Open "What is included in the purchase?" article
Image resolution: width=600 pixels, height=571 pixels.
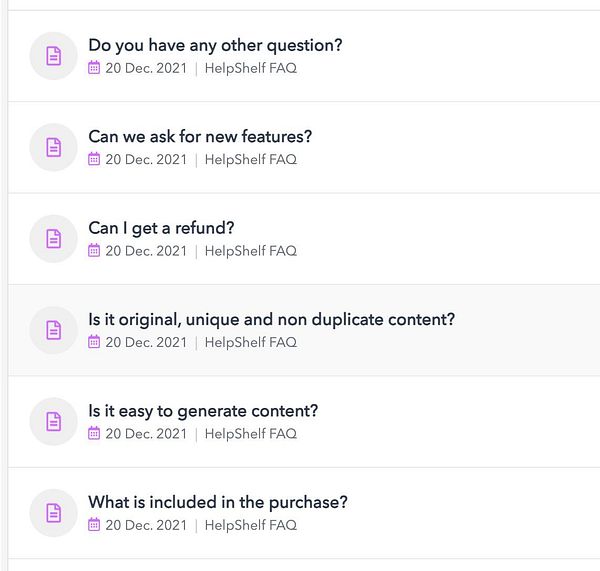[217, 502]
